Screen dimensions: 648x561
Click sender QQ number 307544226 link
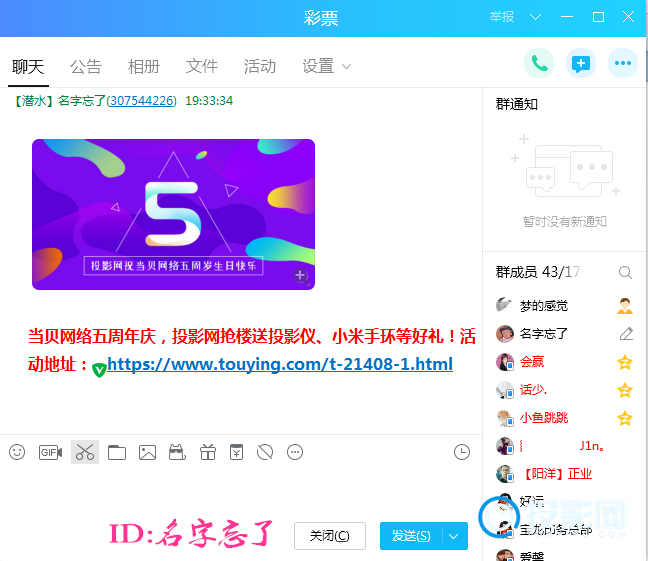click(142, 101)
